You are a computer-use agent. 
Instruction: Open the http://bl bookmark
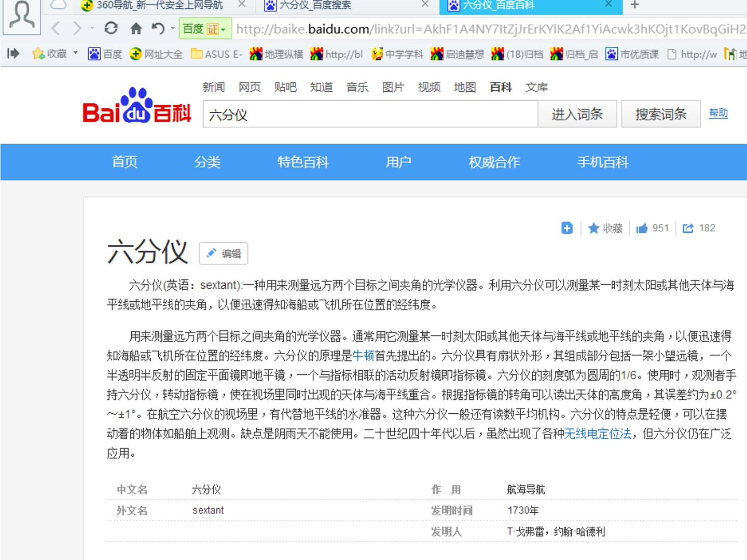(337, 54)
